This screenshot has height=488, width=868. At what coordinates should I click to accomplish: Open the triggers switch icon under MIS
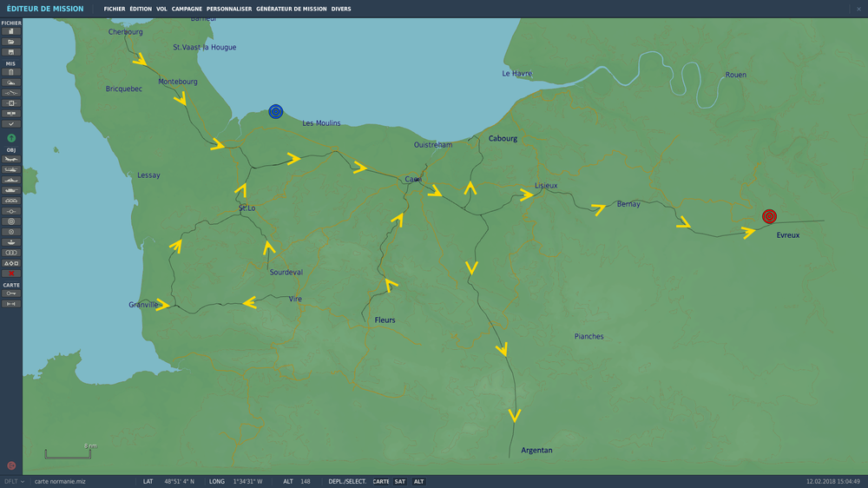pos(10,93)
